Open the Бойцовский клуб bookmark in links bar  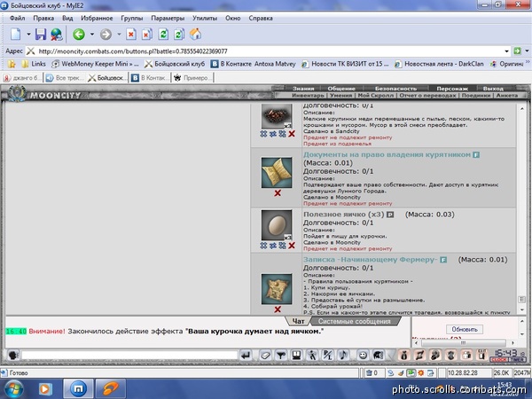[x=175, y=64]
